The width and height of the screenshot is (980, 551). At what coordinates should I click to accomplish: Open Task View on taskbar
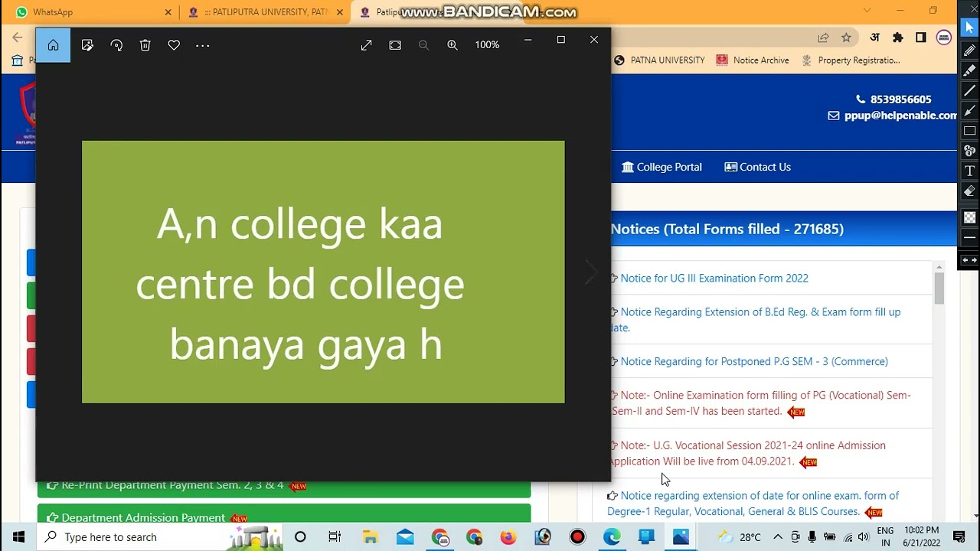click(x=335, y=537)
